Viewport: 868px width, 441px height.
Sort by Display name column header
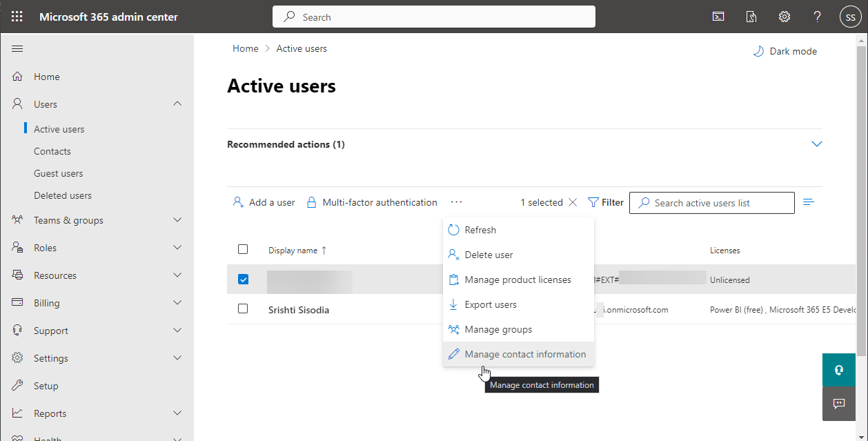pyautogui.click(x=297, y=251)
